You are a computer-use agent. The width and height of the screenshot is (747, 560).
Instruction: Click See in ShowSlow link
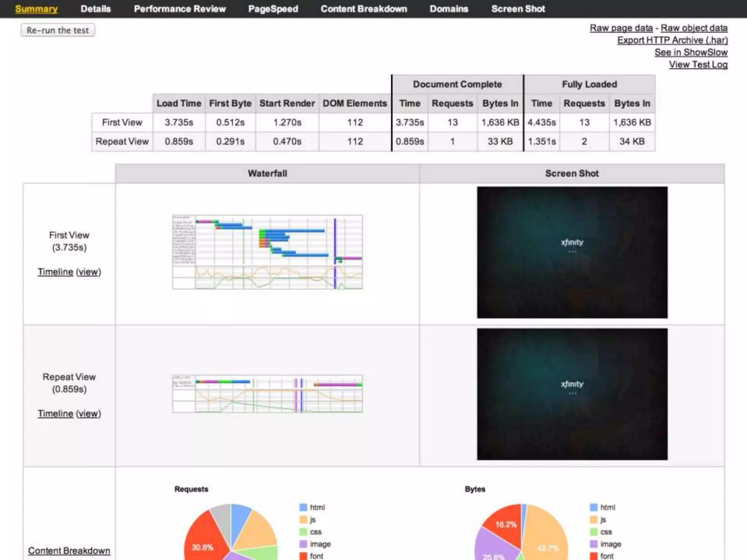coord(691,52)
